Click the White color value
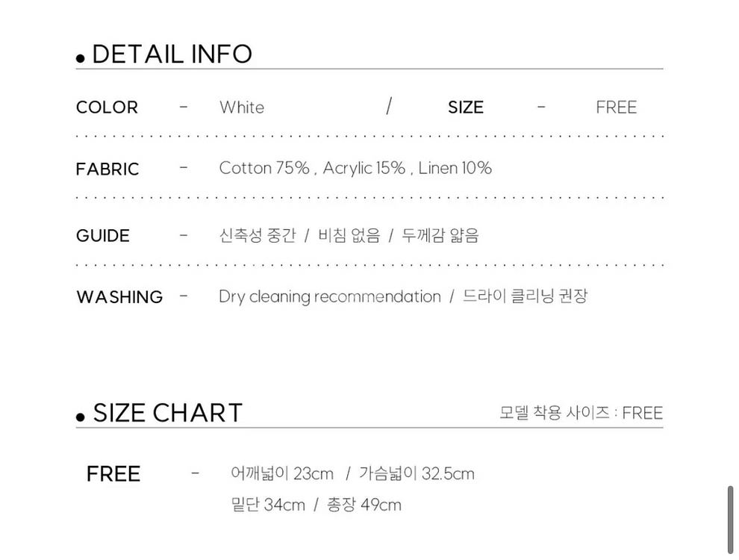The width and height of the screenshot is (739, 560). pos(242,108)
